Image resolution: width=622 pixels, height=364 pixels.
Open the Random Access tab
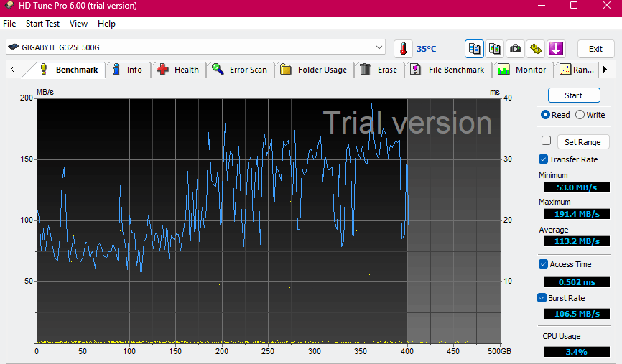coord(577,70)
